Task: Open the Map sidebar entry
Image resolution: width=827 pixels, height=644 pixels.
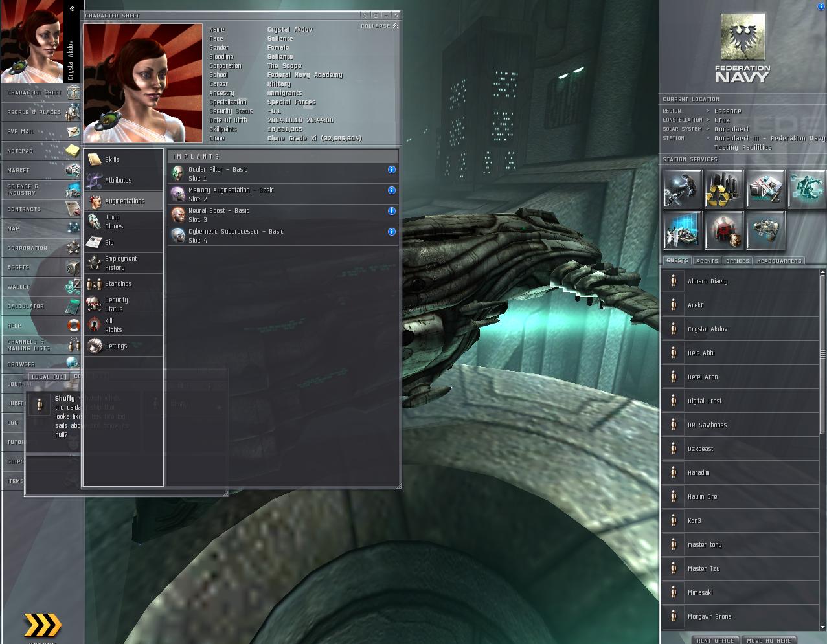Action: pyautogui.click(x=41, y=228)
